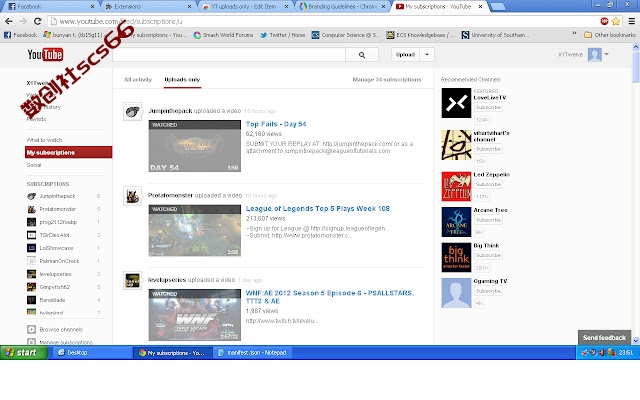This screenshot has width=640, height=400.
Task: Subscribe to Ogaming TV channel
Action: coord(488,291)
